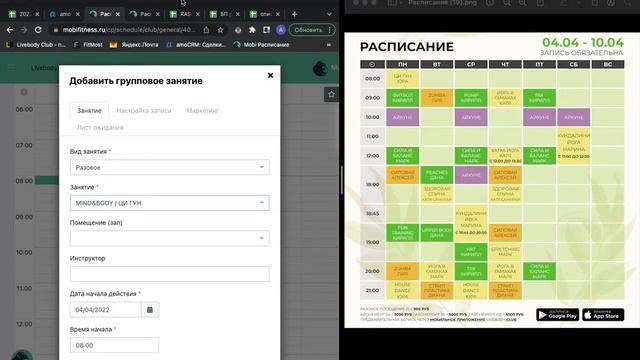Open amoCRM: Сделки bookmark
This screenshot has width=640, height=360.
196,44
